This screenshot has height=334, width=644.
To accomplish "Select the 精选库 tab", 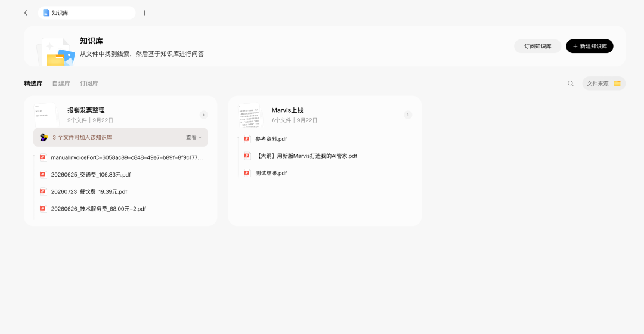I will 33,83.
